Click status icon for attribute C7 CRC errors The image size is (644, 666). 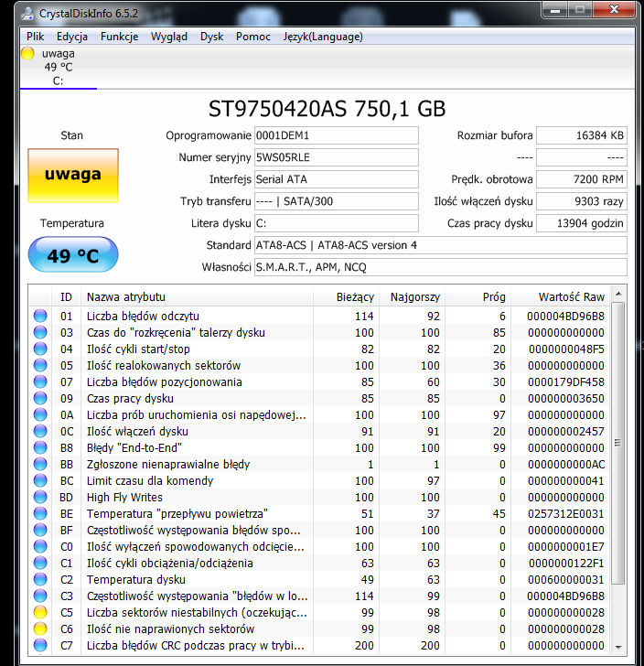40,645
